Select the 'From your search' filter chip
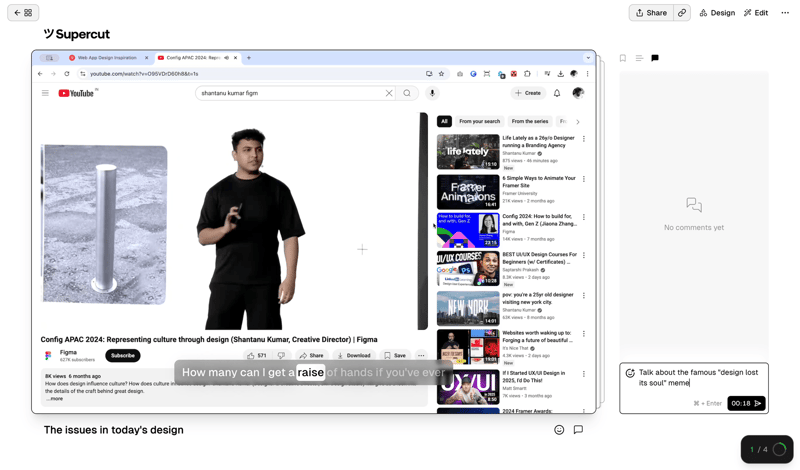800x470 pixels. click(479, 121)
